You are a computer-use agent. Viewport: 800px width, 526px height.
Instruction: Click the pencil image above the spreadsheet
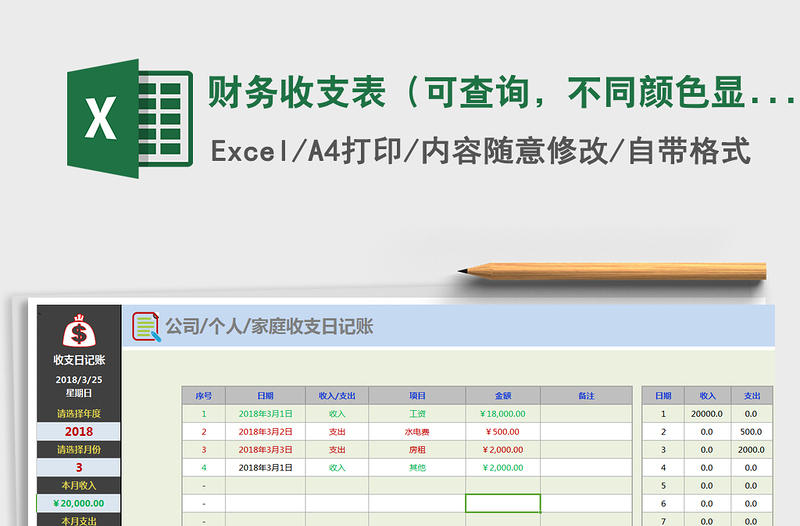click(x=612, y=271)
